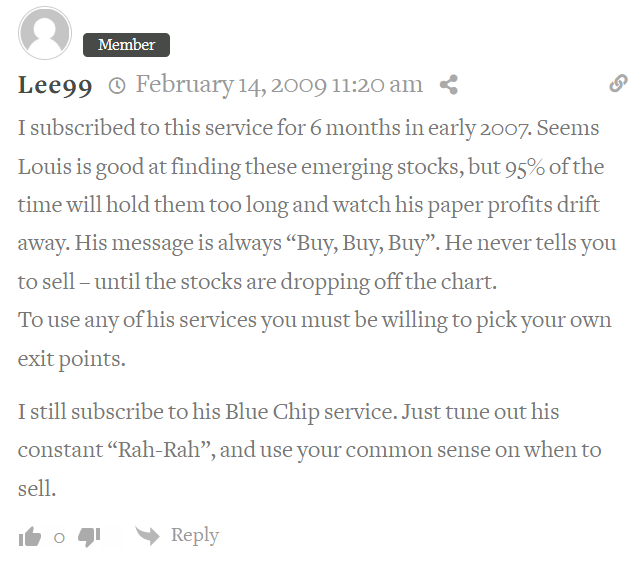The image size is (640, 568).
Task: Click the curved reply arrow icon
Action: click(147, 536)
